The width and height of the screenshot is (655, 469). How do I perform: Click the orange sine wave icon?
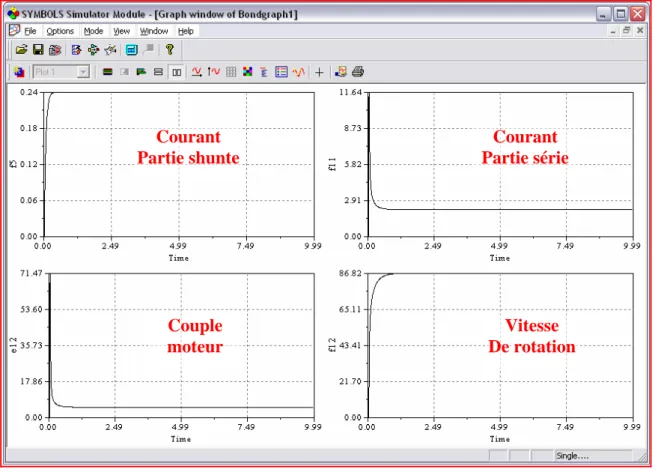coord(299,72)
